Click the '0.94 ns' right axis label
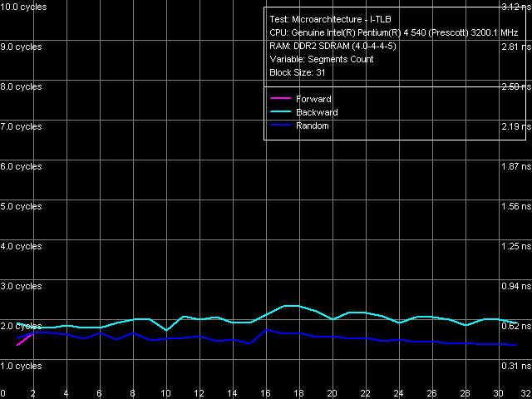532x399 pixels. pyautogui.click(x=516, y=286)
